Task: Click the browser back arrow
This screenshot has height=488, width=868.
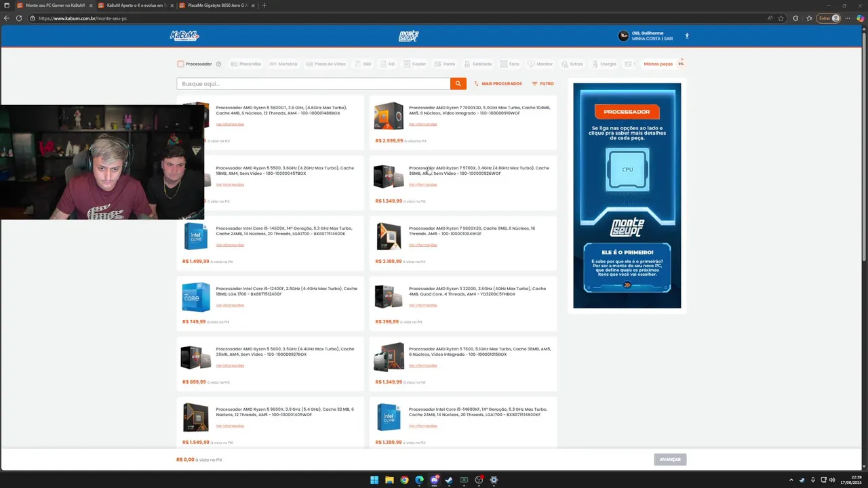Action: (x=7, y=18)
